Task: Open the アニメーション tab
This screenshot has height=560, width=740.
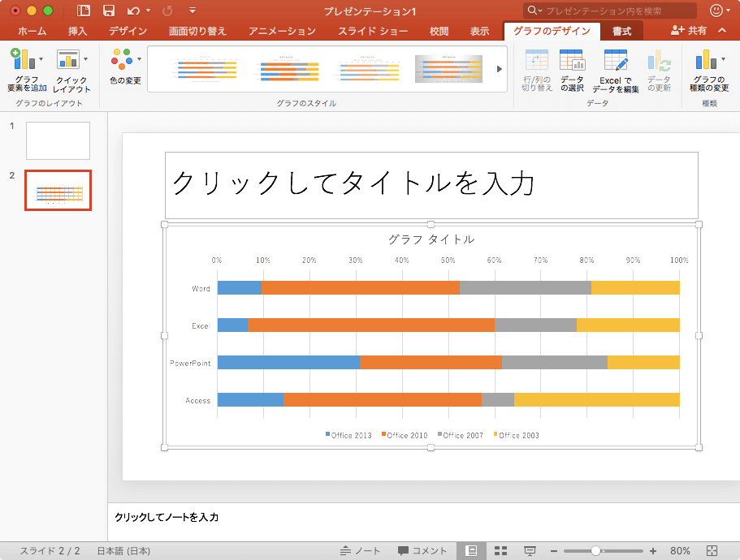Action: pos(282,31)
